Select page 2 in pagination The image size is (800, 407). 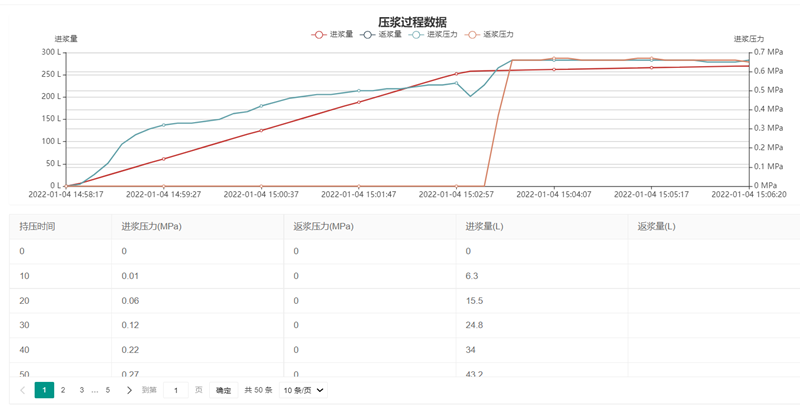(63, 390)
